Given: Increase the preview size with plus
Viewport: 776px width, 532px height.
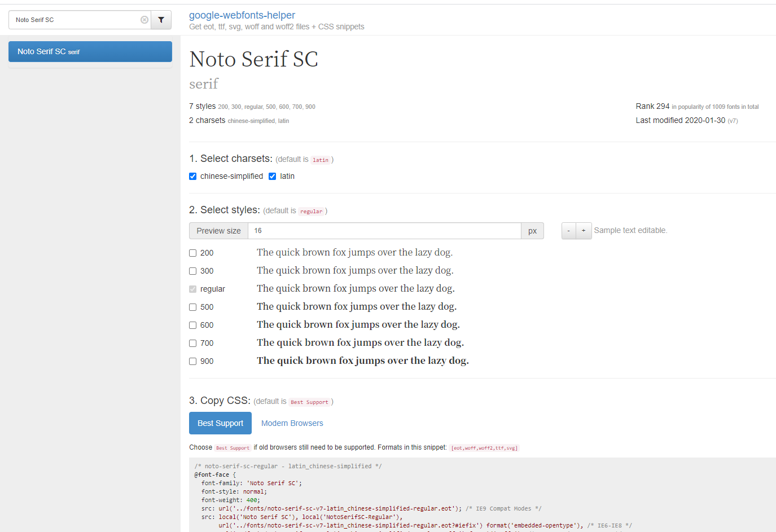Looking at the screenshot, I should [584, 231].
